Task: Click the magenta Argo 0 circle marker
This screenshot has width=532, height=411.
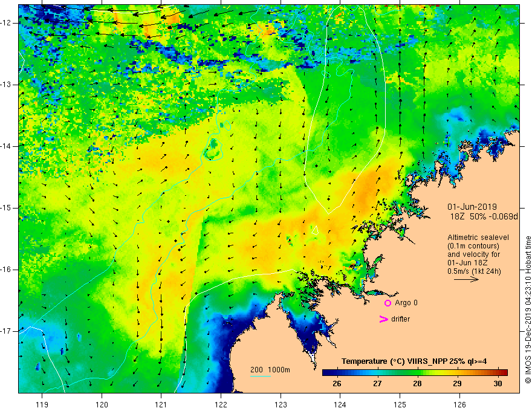Action: tap(388, 303)
